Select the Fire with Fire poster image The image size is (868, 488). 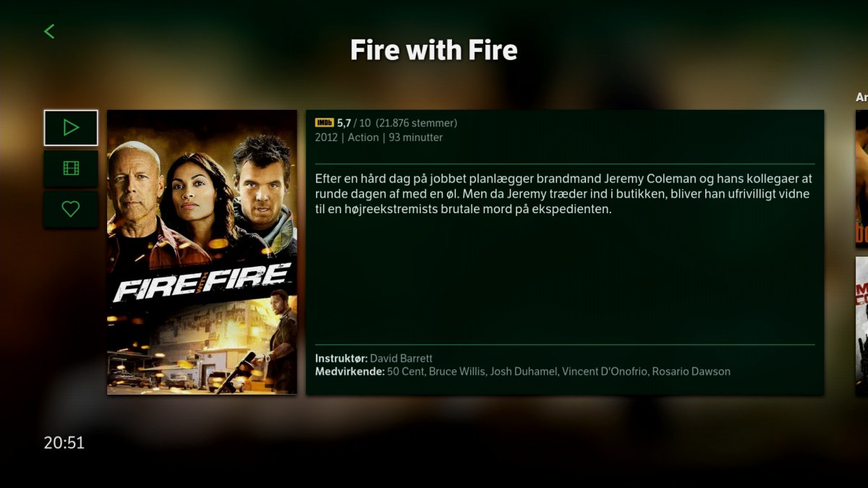[x=202, y=252]
